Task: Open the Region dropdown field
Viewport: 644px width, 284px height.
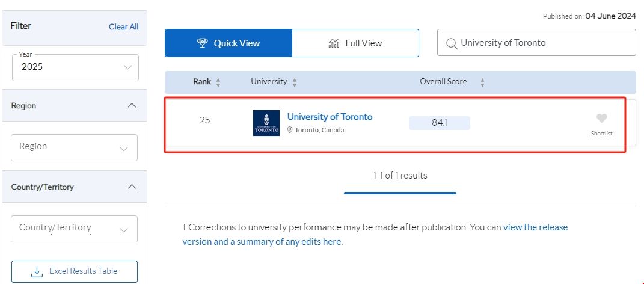Action: [74, 147]
